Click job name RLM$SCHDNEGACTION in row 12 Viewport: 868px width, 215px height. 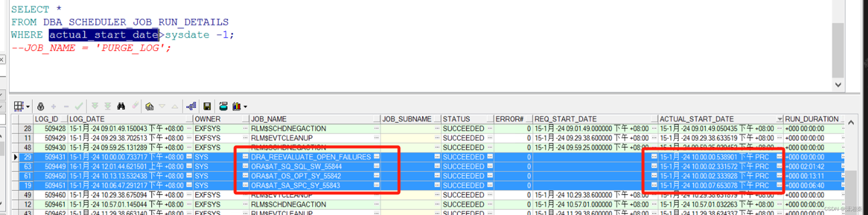[288, 204]
